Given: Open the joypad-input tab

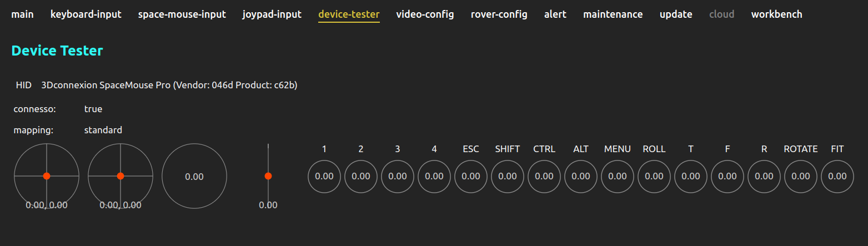Looking at the screenshot, I should click(272, 14).
